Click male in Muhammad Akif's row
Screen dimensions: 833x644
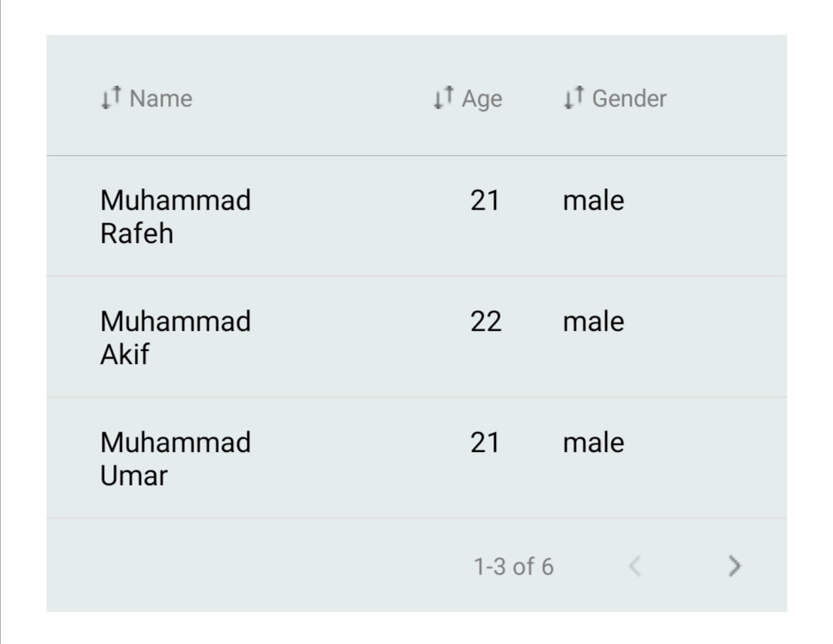click(x=593, y=322)
